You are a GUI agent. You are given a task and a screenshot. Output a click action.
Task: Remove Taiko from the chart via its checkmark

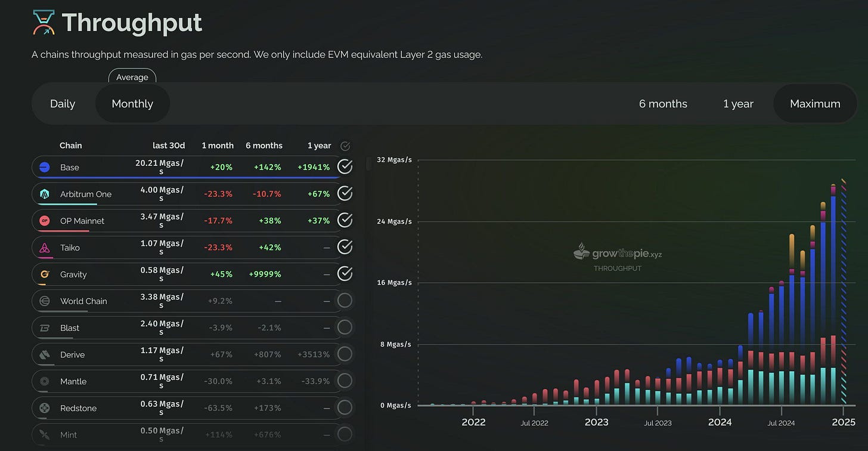(345, 247)
